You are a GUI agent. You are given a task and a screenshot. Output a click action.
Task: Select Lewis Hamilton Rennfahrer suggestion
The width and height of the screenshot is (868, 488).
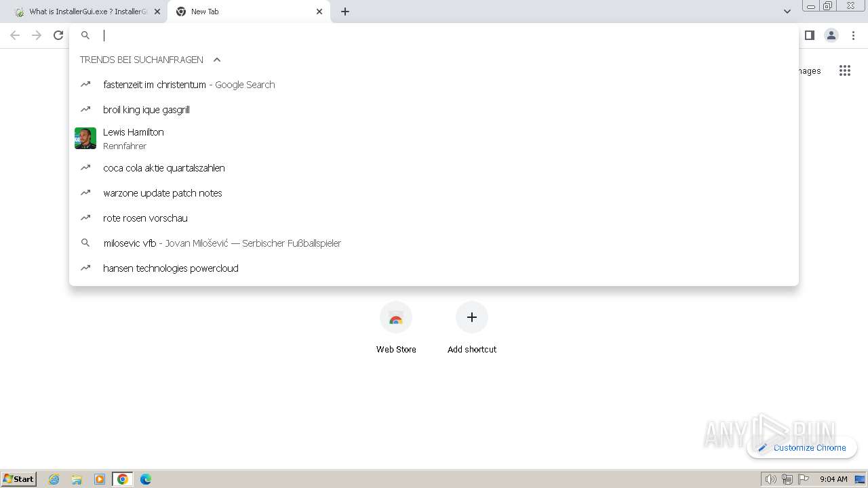[x=434, y=138]
